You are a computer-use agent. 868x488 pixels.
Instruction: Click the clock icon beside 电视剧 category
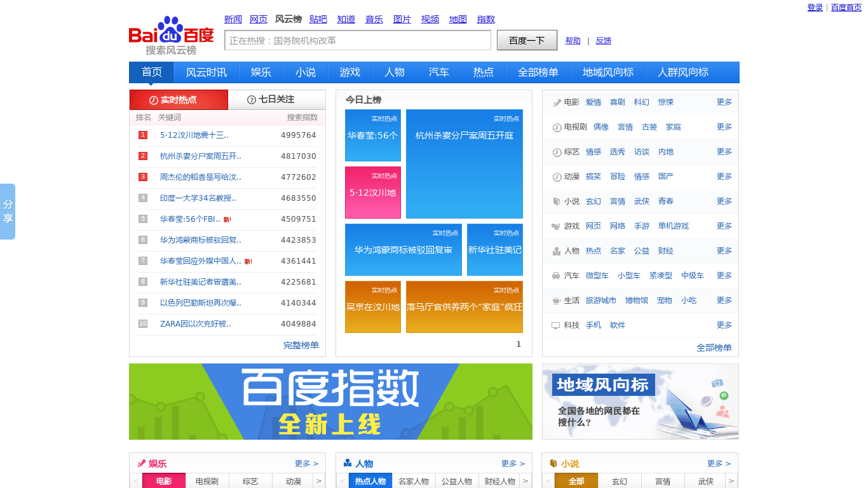pos(557,127)
